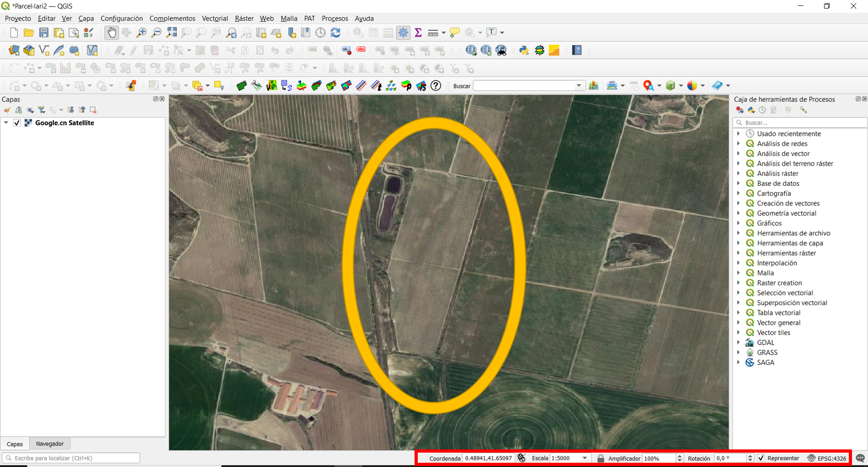Click the plugin help circle question icon
This screenshot has width=868, height=467.
[436, 86]
